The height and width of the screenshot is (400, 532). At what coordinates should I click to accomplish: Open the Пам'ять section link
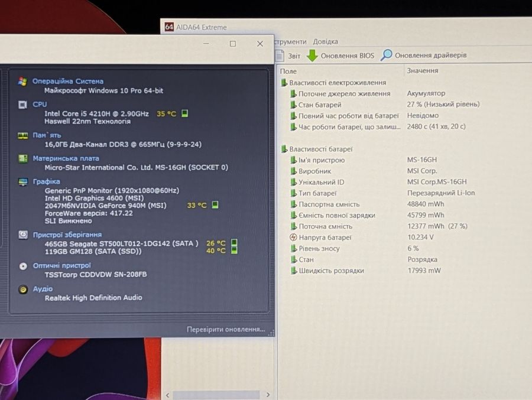click(x=47, y=135)
